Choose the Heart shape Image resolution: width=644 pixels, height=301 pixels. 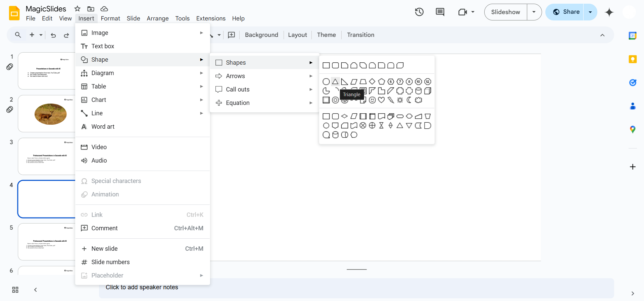pos(382,100)
